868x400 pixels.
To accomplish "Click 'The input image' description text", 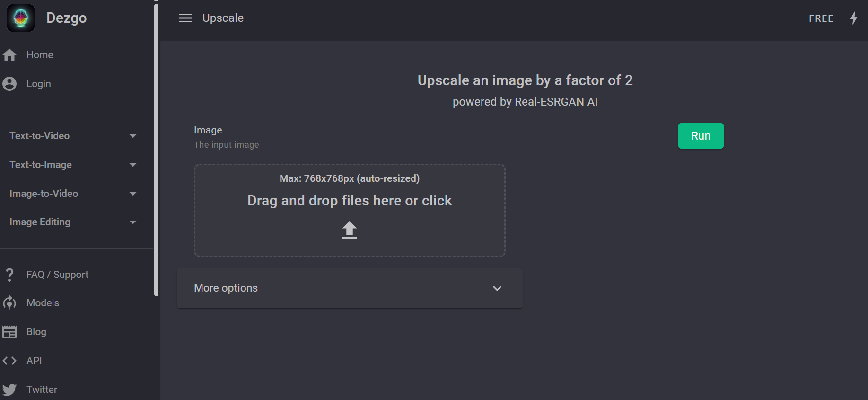I will point(227,145).
